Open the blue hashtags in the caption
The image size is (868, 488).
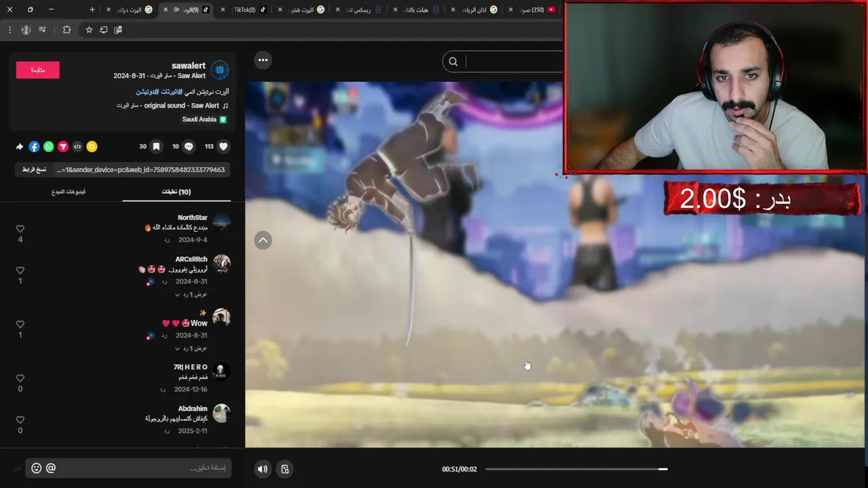point(159,91)
